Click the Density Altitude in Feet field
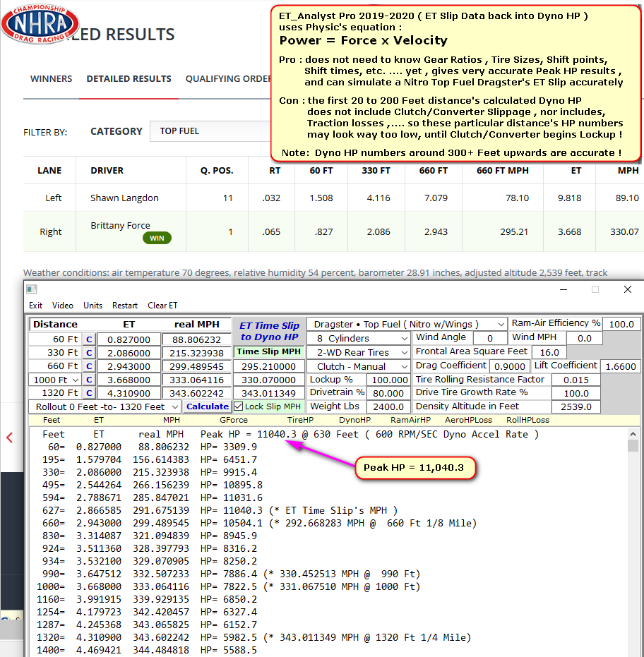Screen dimensions: 644x657 576,407
